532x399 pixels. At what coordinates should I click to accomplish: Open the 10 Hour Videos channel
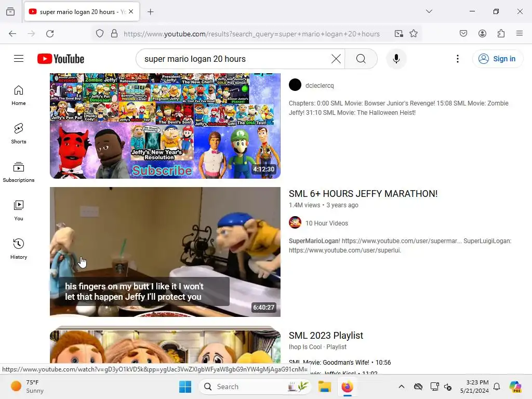[x=326, y=223]
